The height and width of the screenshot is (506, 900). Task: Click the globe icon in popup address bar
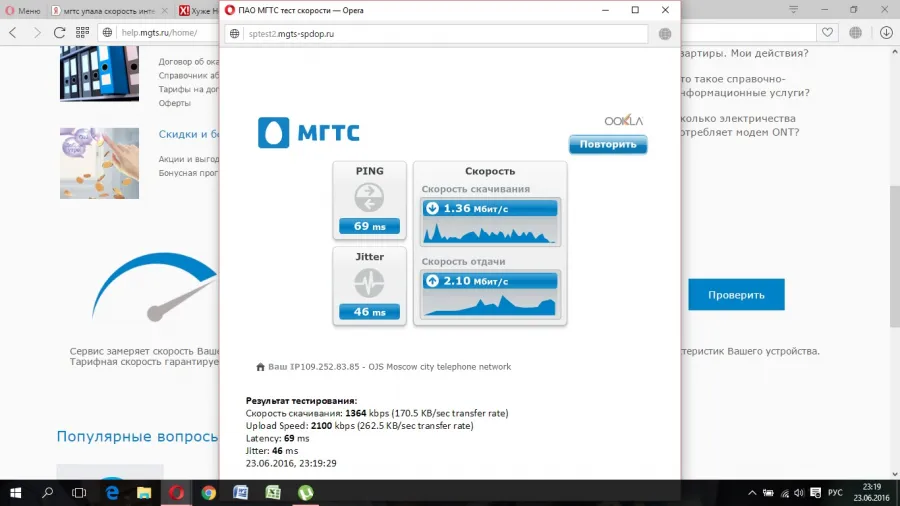[235, 34]
